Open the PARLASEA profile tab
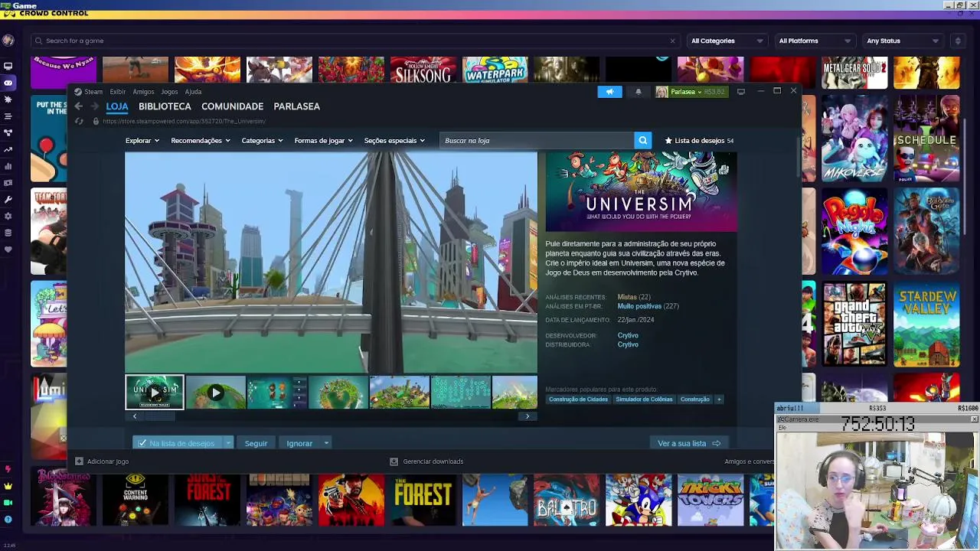This screenshot has height=551, width=980. click(296, 106)
